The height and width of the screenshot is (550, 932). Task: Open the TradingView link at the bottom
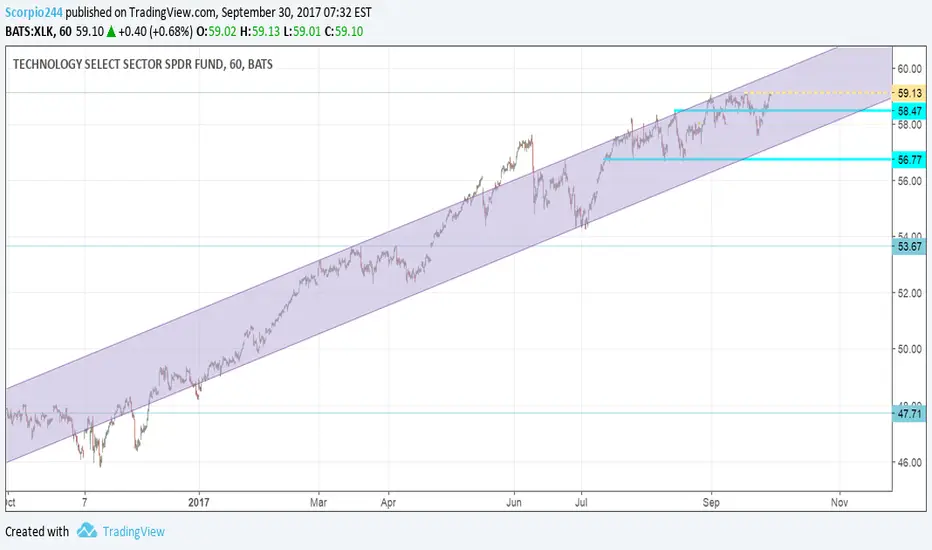[x=134, y=532]
